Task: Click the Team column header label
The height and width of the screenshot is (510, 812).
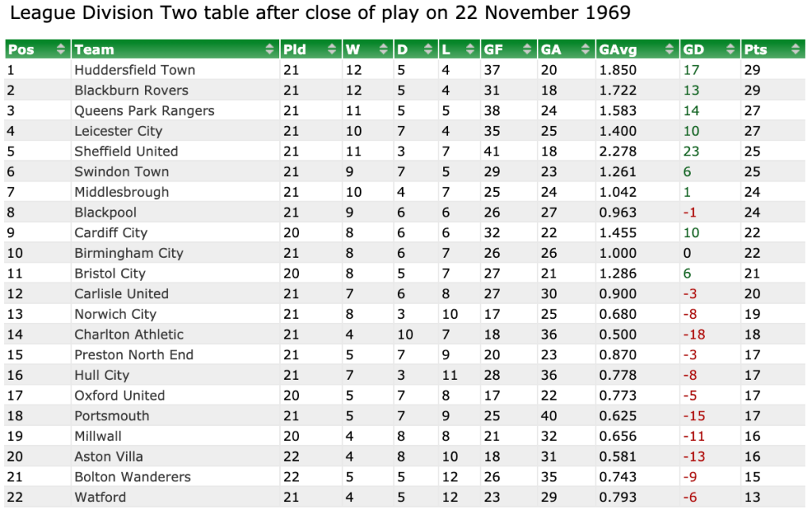Action: point(94,49)
